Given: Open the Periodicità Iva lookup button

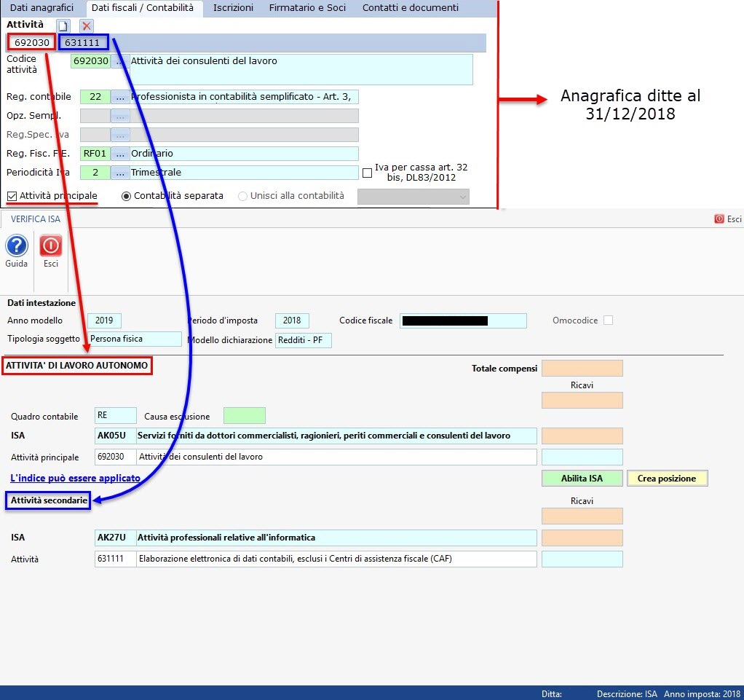Looking at the screenshot, I should pos(120,173).
